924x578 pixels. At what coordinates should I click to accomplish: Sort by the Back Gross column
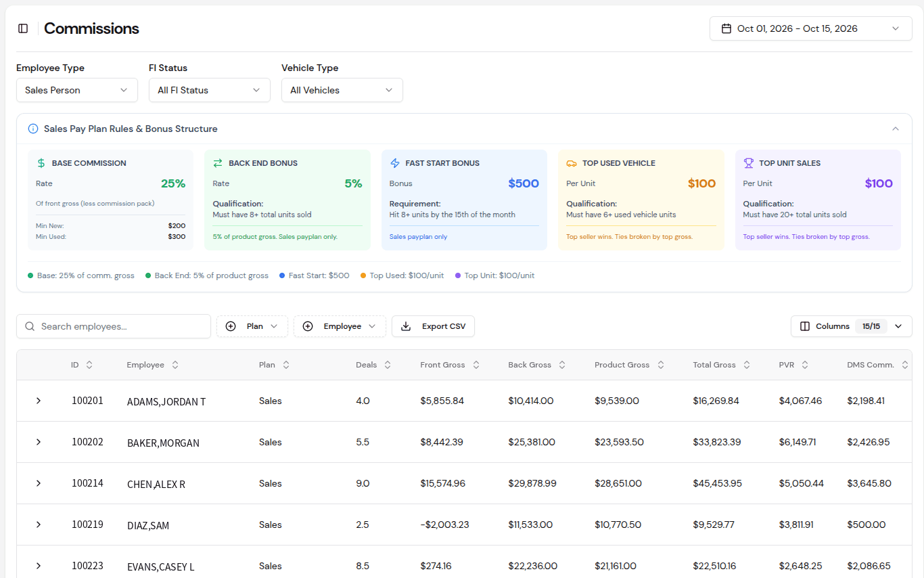coord(537,365)
